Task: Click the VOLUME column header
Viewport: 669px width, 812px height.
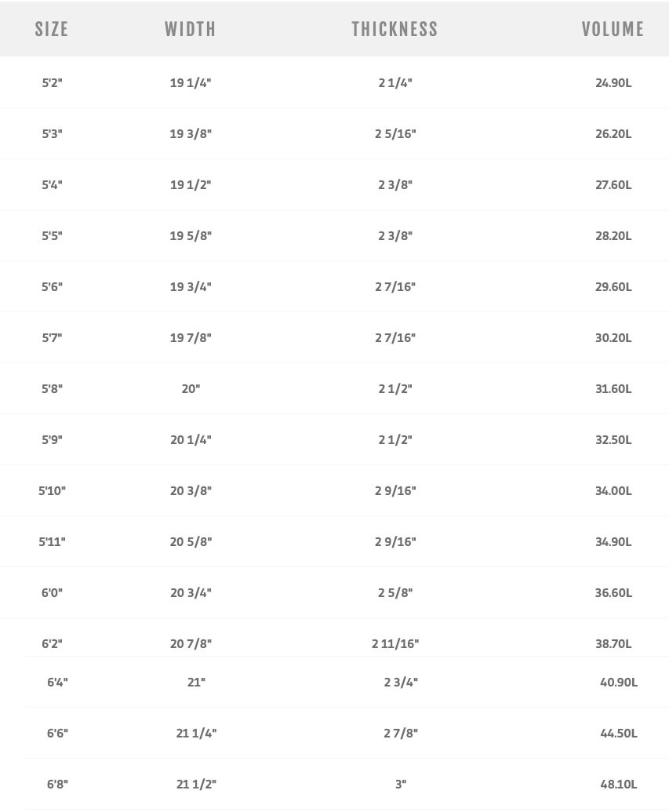Action: click(613, 30)
